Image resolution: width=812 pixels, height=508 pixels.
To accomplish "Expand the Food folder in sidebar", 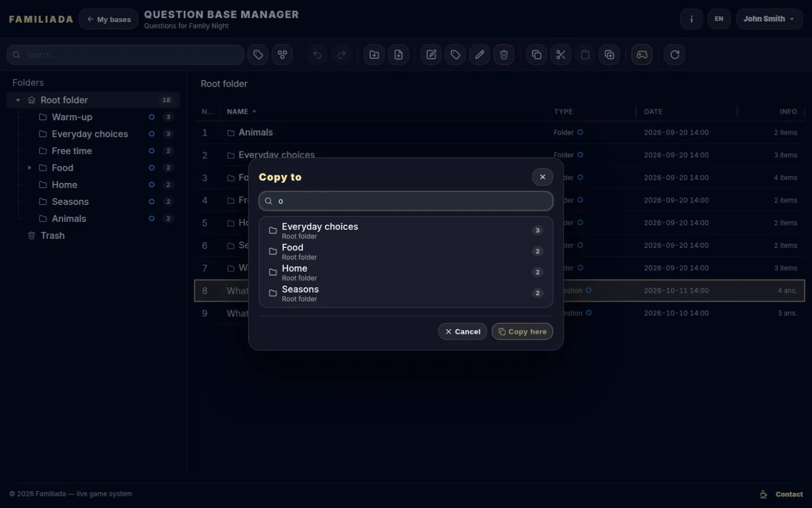I will [x=30, y=168].
